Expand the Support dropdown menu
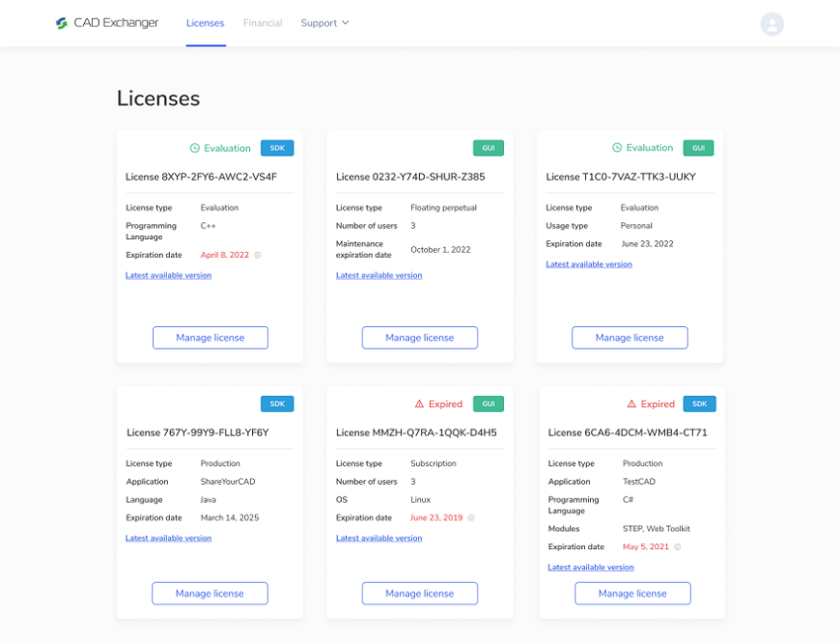 pos(324,22)
